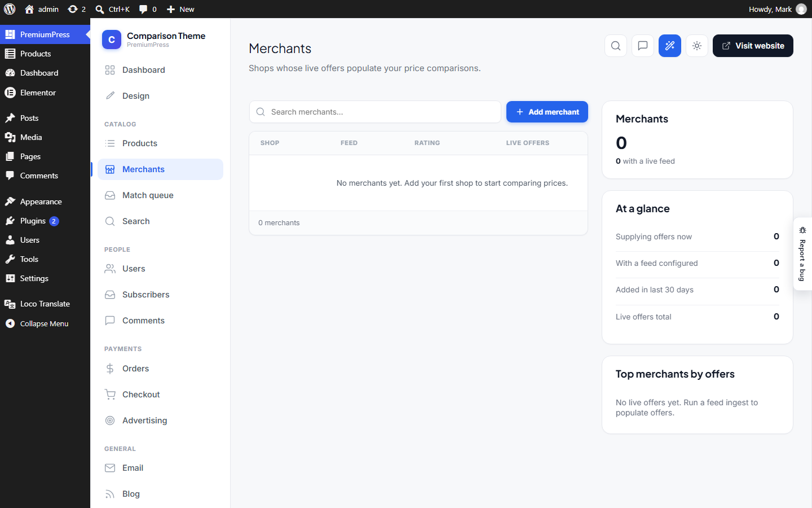Toggle the light/dark theme sun icon
The height and width of the screenshot is (508, 812).
click(x=697, y=46)
